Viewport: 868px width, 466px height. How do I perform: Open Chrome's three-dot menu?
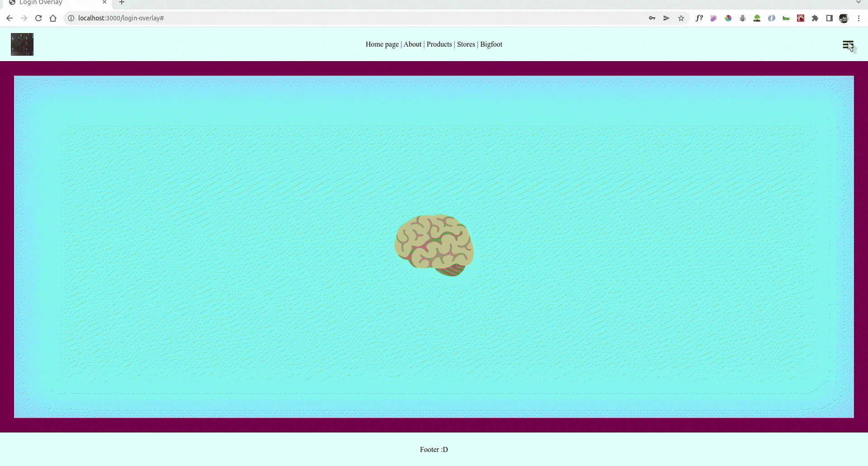[858, 18]
